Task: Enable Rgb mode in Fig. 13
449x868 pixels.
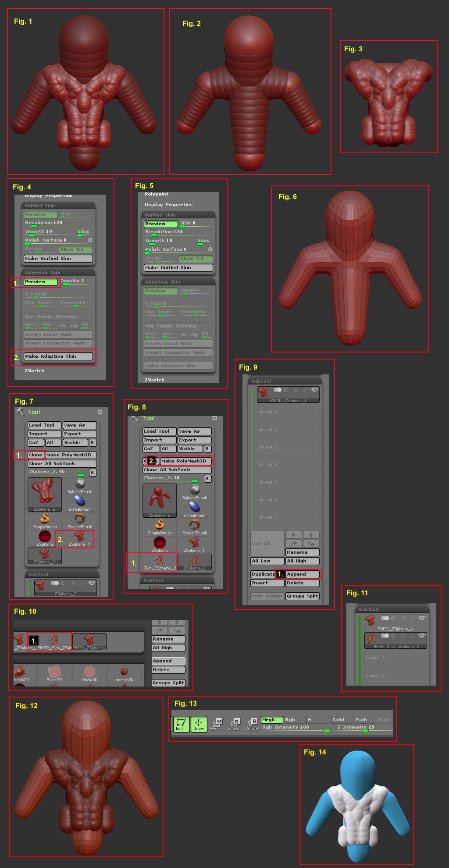Action: (x=294, y=720)
